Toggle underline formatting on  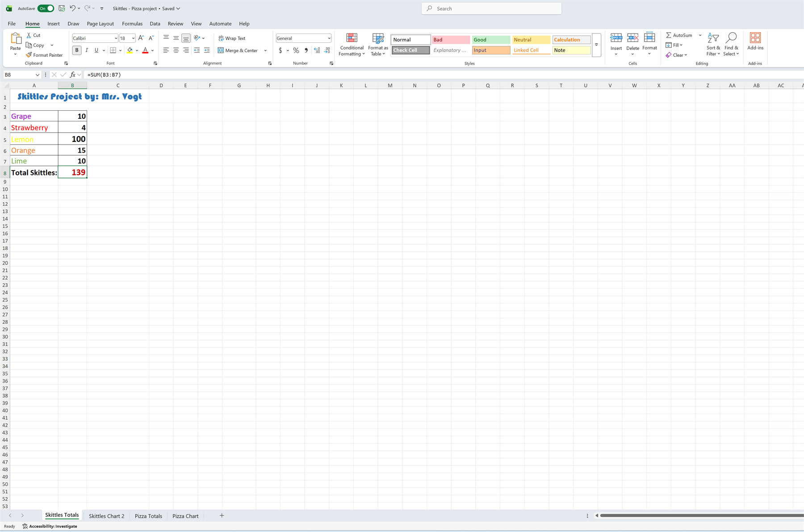96,50
